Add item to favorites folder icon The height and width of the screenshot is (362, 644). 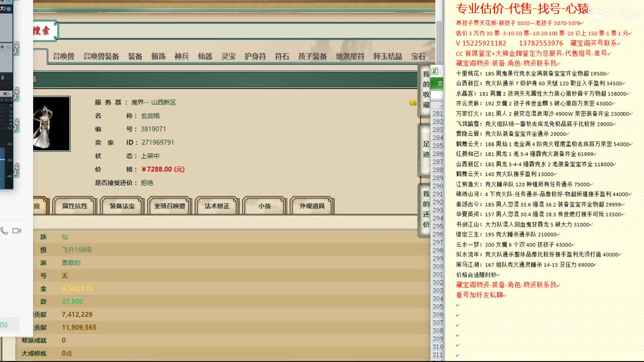413,103
